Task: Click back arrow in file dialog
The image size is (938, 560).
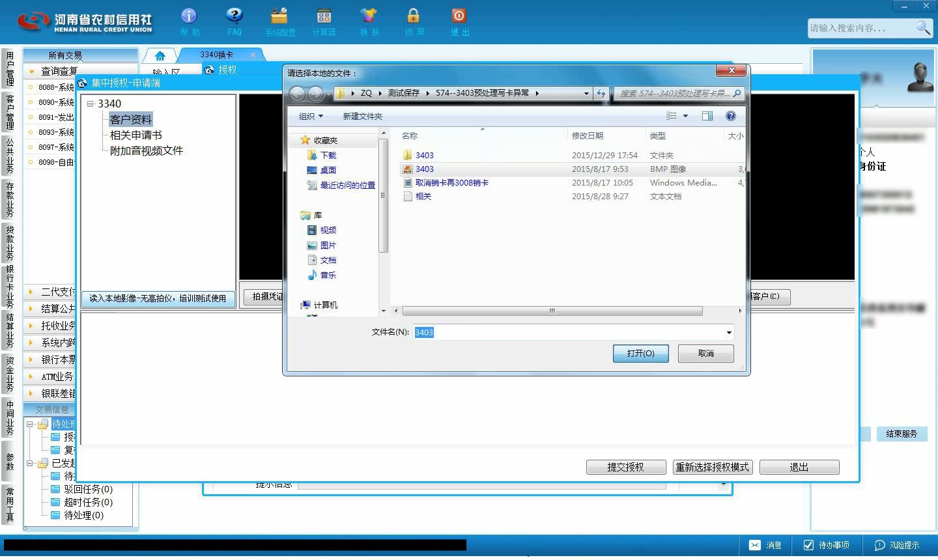Action: 297,93
